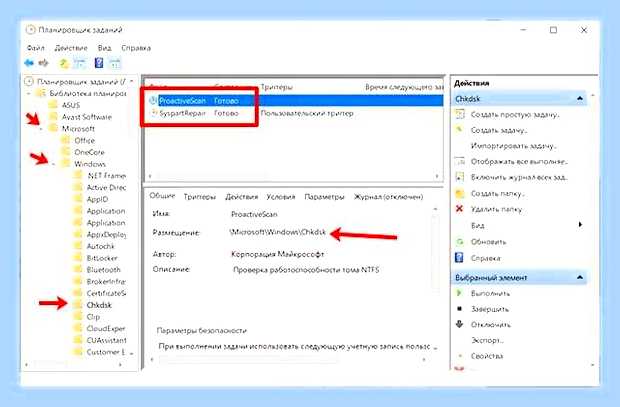Switch to the Общие tab
The height and width of the screenshot is (407, 620).
[162, 196]
